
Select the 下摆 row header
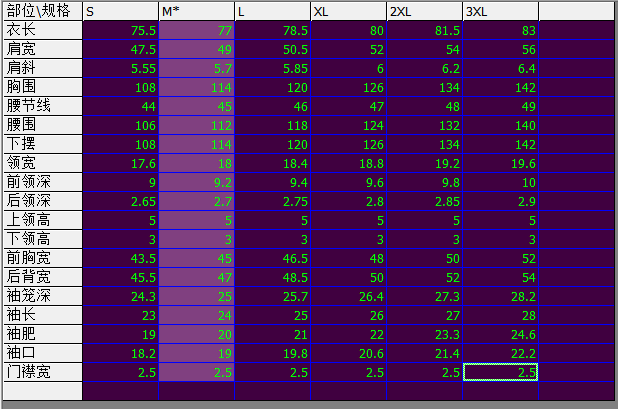coord(43,144)
